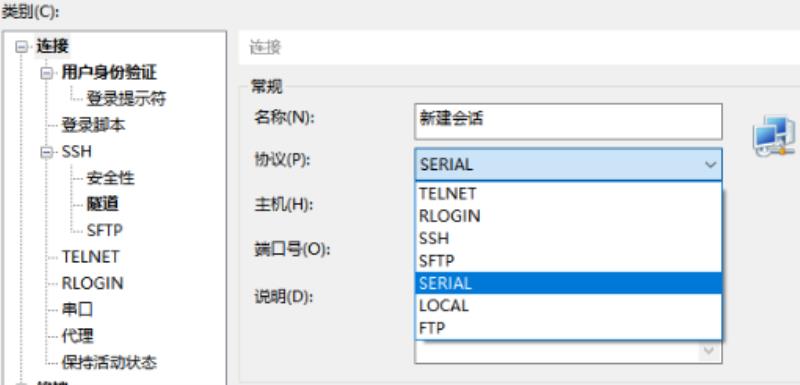Open the 协议 protocol dropdown arrow
The height and width of the screenshot is (385, 800).
[710, 165]
